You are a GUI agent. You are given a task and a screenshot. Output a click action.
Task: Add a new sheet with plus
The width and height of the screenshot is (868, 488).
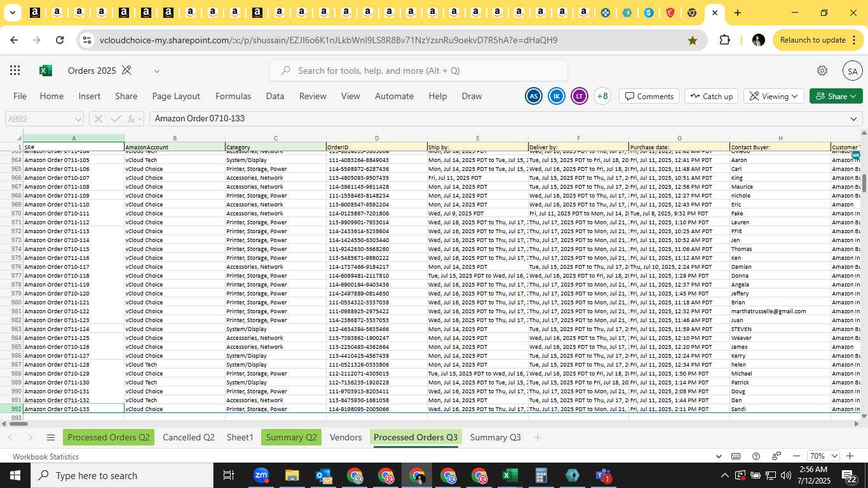click(538, 437)
